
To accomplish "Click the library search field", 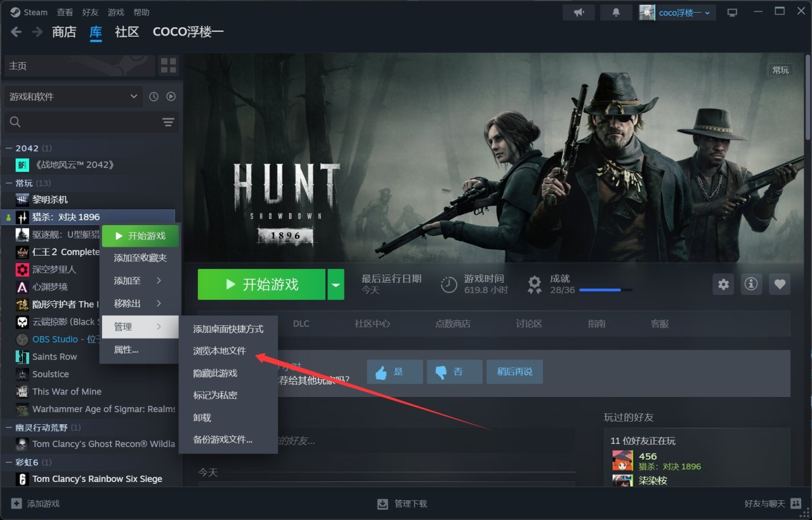I will [91, 122].
